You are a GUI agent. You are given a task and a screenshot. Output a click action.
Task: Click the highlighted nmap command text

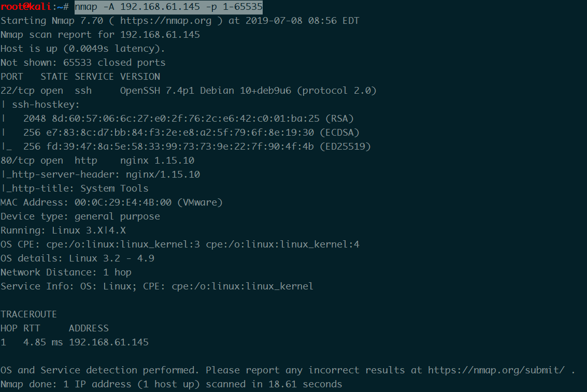tap(168, 7)
